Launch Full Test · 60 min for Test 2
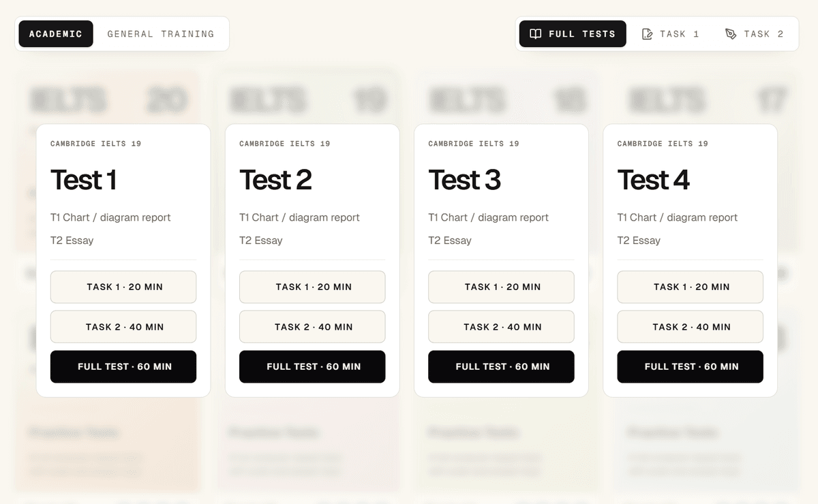The image size is (818, 504). click(312, 366)
